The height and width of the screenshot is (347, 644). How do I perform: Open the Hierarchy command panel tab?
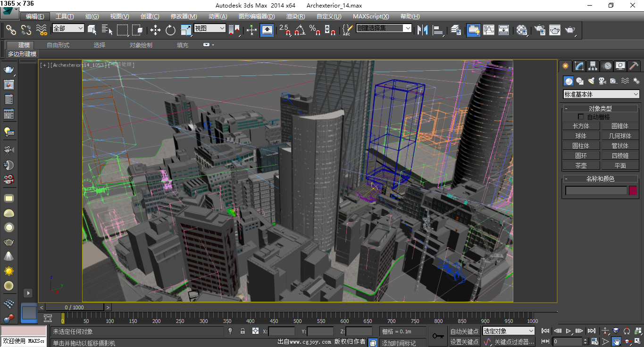point(593,66)
